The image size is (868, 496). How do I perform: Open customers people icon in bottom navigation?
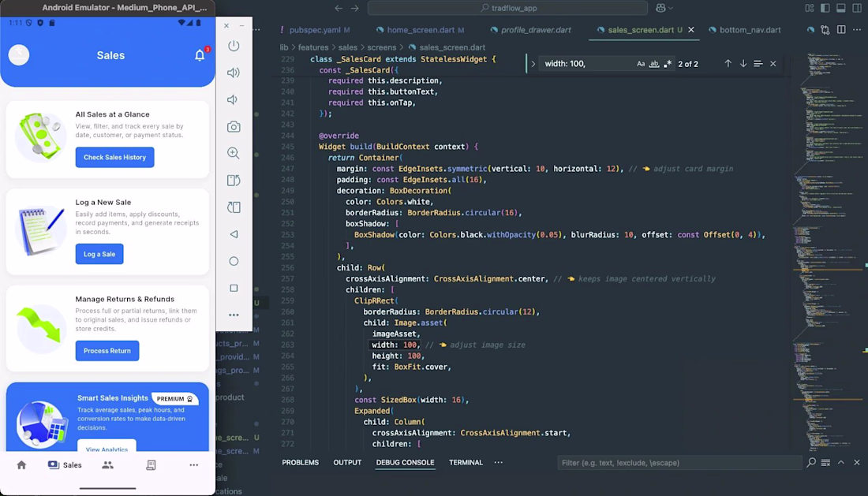107,465
